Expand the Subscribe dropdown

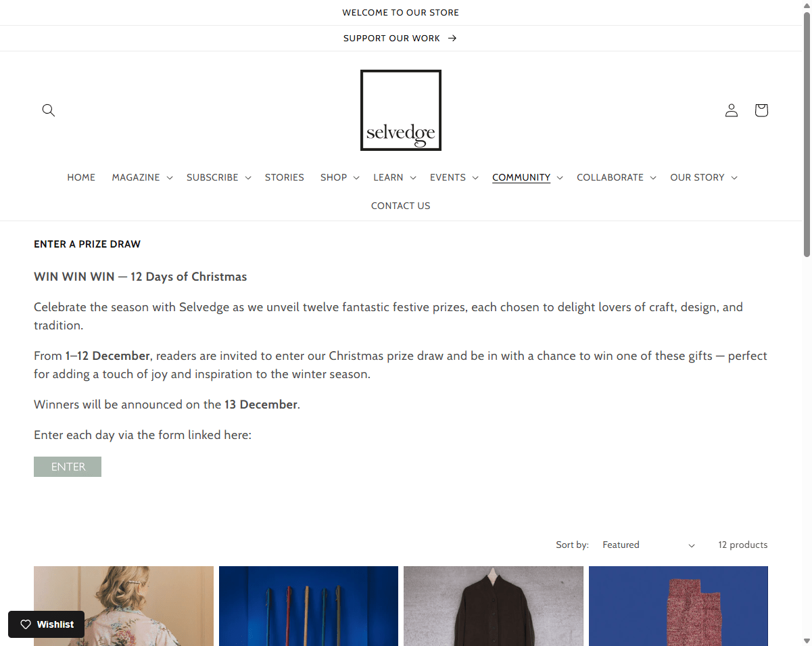click(219, 177)
